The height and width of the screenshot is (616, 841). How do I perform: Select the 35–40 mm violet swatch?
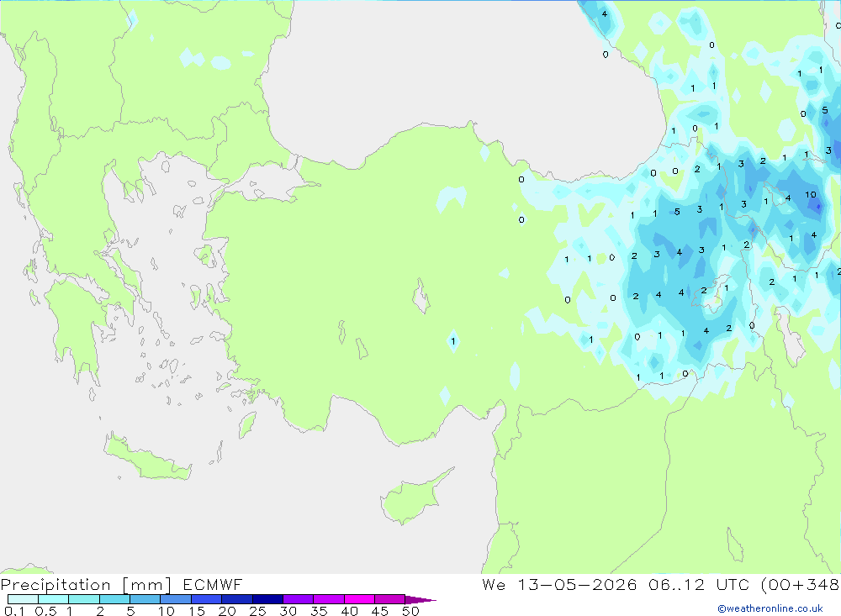[x=328, y=599]
